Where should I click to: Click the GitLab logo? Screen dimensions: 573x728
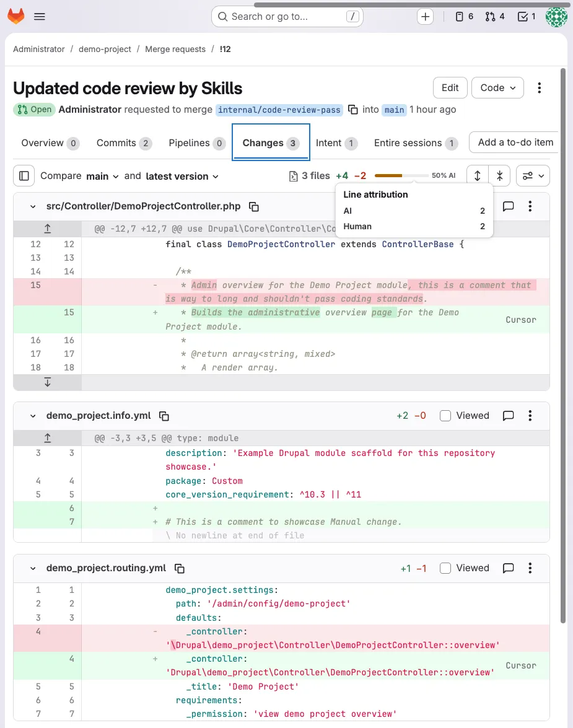point(15,17)
